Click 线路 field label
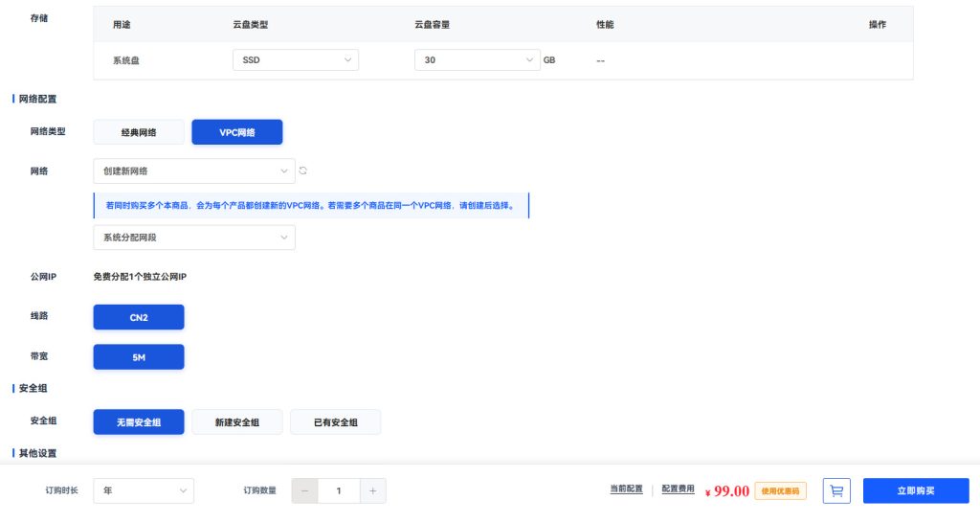 coord(38,316)
